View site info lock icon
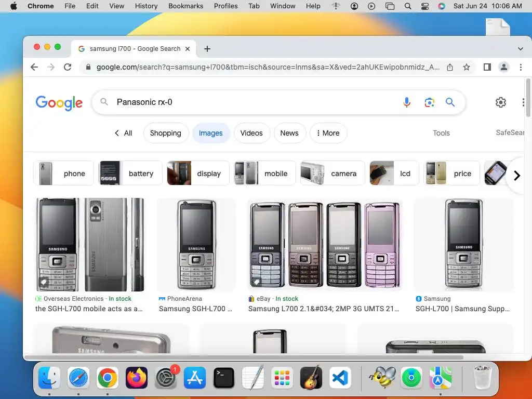The image size is (532, 399). click(x=88, y=67)
